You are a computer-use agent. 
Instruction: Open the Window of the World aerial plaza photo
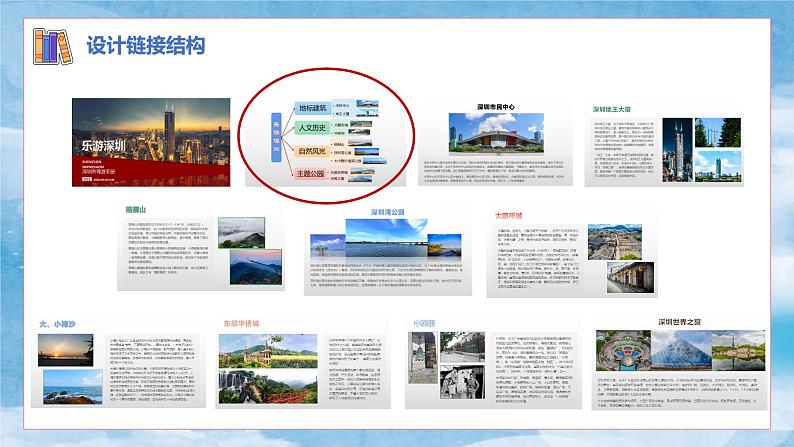pos(624,350)
